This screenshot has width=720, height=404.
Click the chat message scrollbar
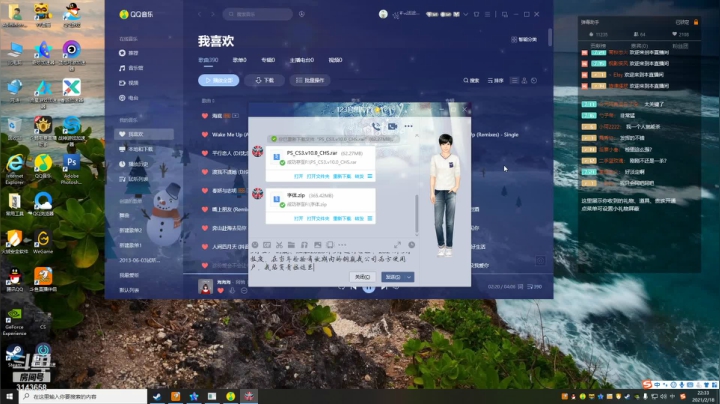click(x=417, y=213)
